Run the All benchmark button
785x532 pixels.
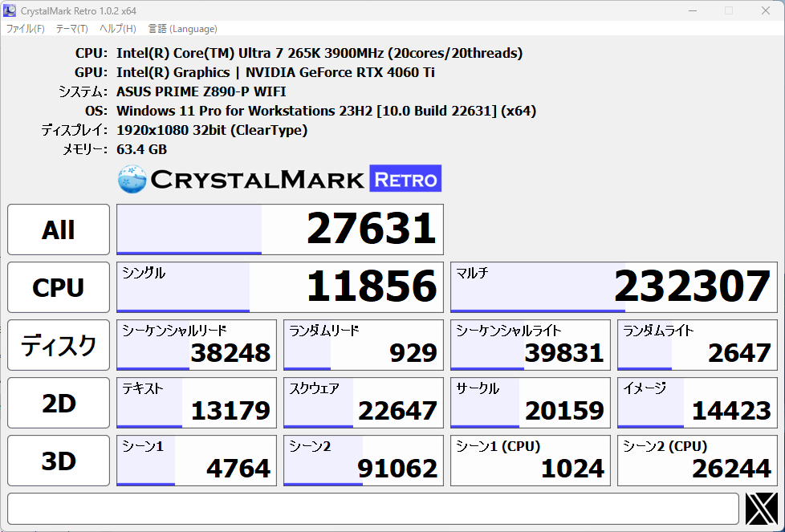click(59, 229)
